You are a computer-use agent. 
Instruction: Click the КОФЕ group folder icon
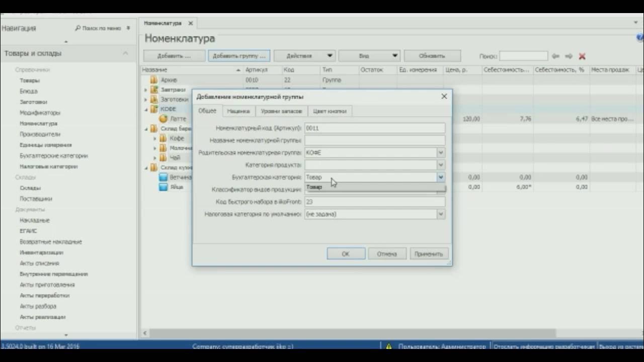tap(154, 109)
